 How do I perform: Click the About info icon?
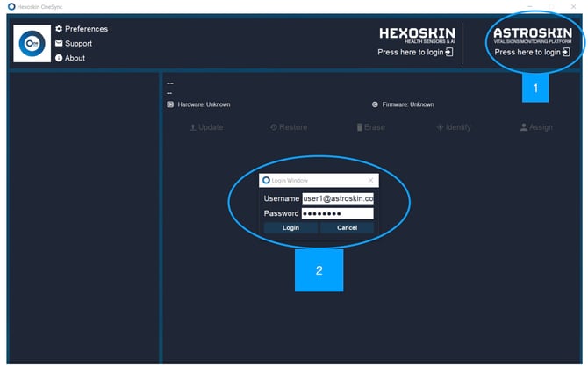59,59
